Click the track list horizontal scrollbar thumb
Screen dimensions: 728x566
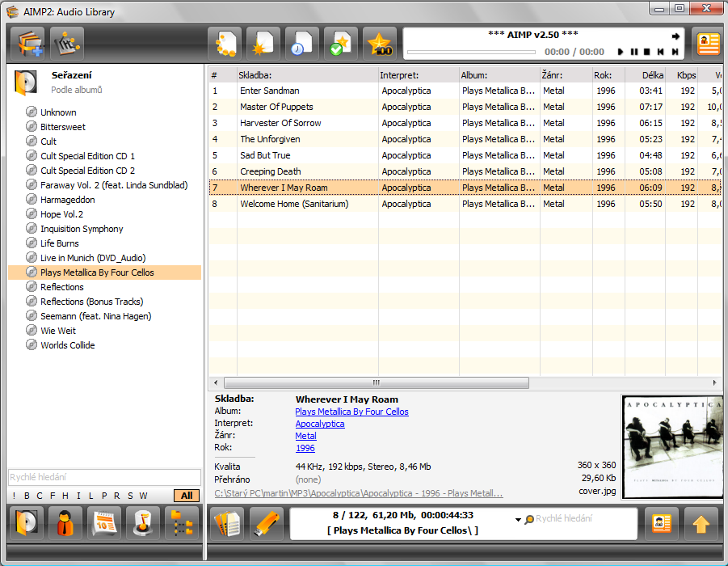click(x=376, y=383)
